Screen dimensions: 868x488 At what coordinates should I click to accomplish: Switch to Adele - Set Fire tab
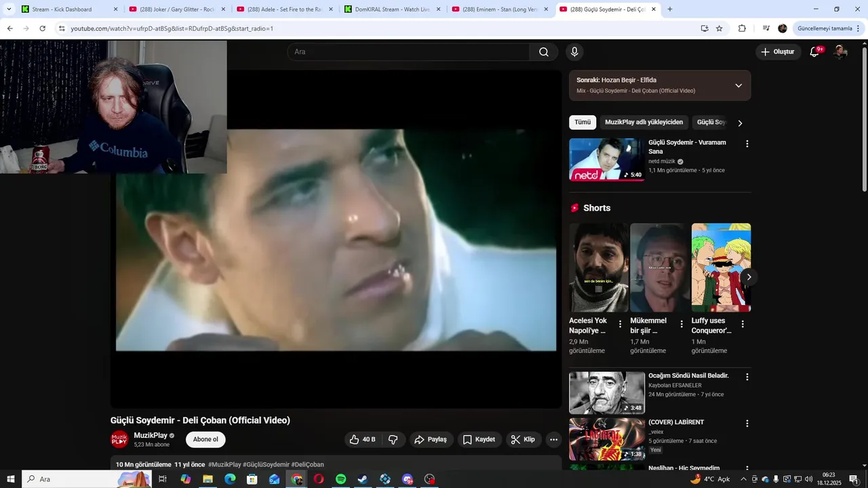(x=283, y=9)
